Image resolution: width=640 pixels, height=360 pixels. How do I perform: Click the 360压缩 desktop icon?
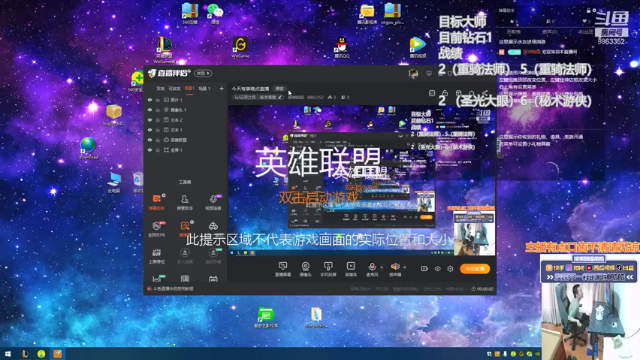[x=190, y=13]
